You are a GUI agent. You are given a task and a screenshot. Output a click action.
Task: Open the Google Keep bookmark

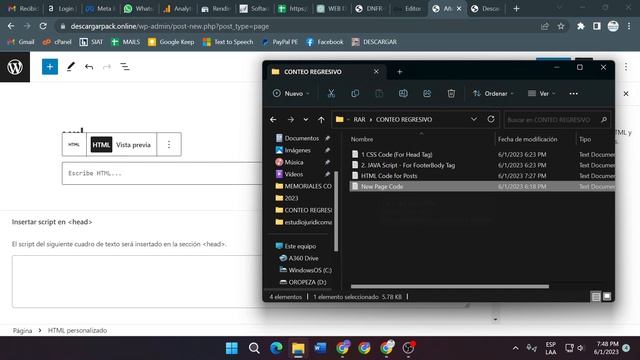coord(171,42)
